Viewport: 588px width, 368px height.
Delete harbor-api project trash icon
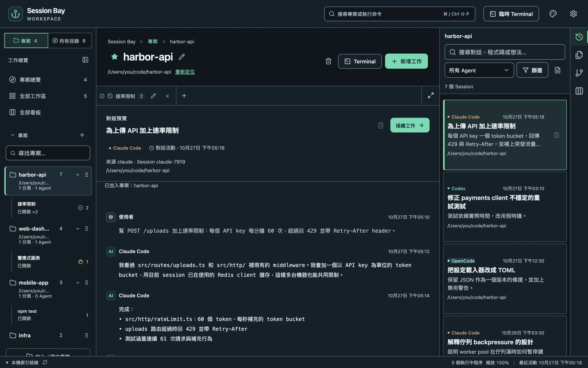(328, 61)
